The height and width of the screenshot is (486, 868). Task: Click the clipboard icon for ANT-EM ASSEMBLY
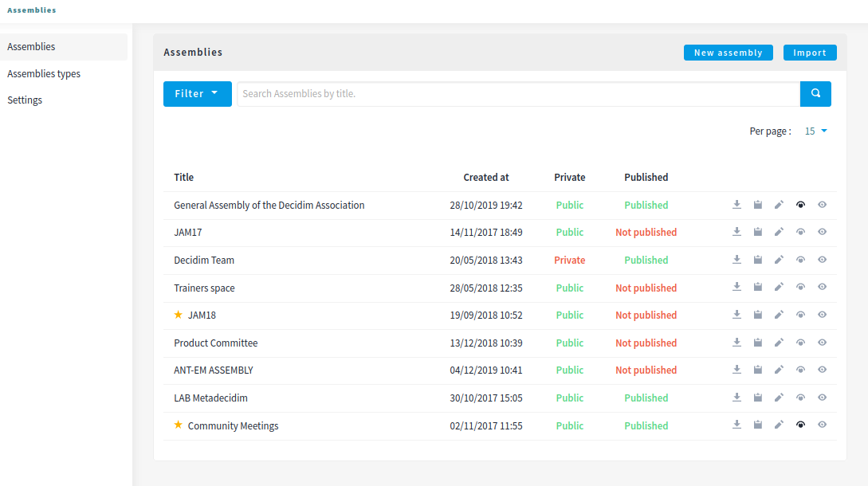click(758, 370)
